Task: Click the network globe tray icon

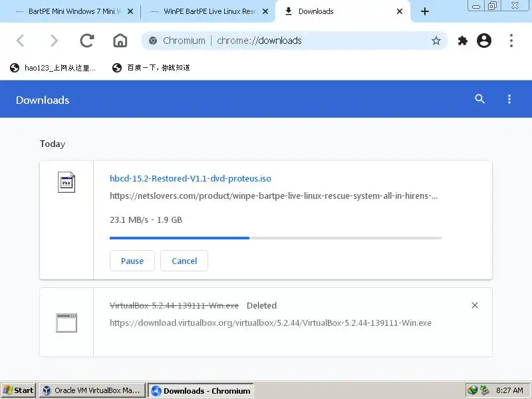Action: pos(472,390)
